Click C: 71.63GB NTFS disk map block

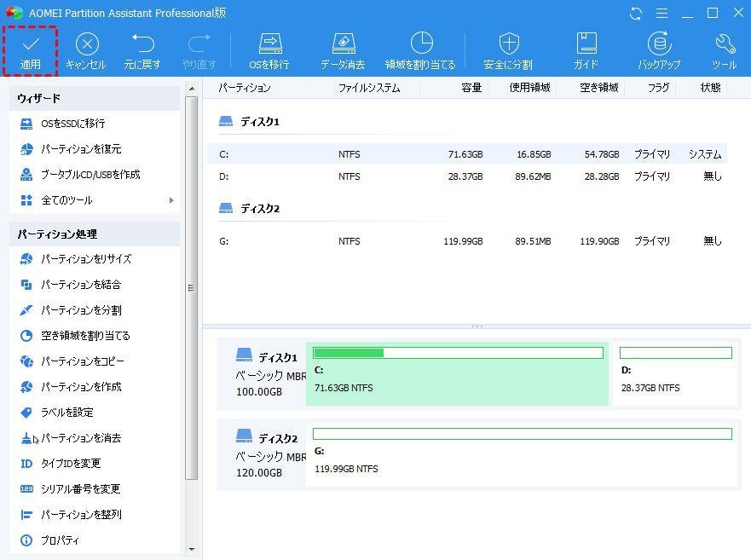(x=457, y=374)
